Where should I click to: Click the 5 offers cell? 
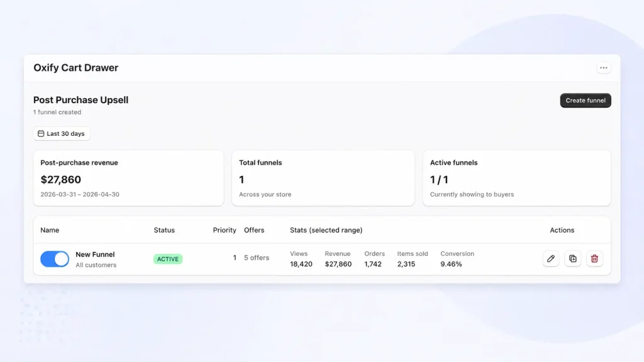(257, 258)
